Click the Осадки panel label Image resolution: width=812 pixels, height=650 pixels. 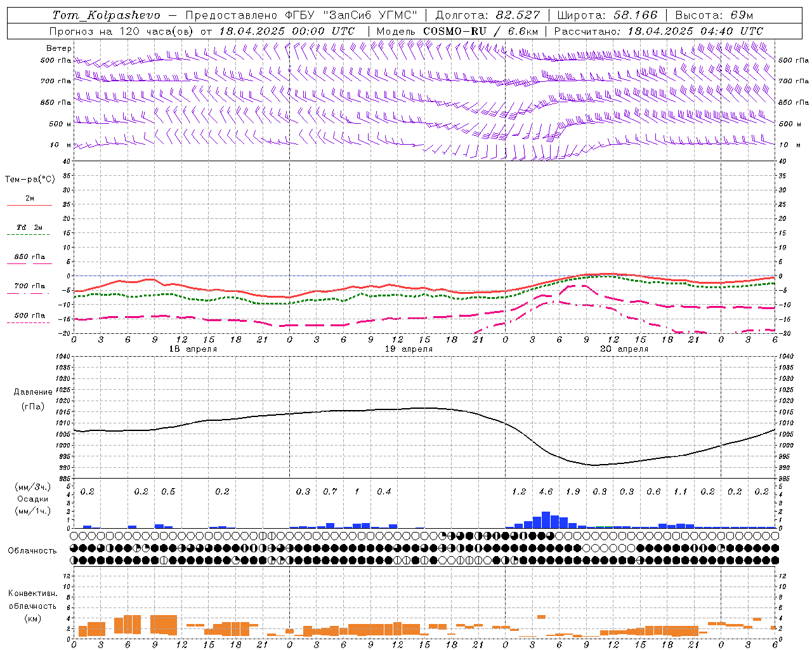pos(33,499)
